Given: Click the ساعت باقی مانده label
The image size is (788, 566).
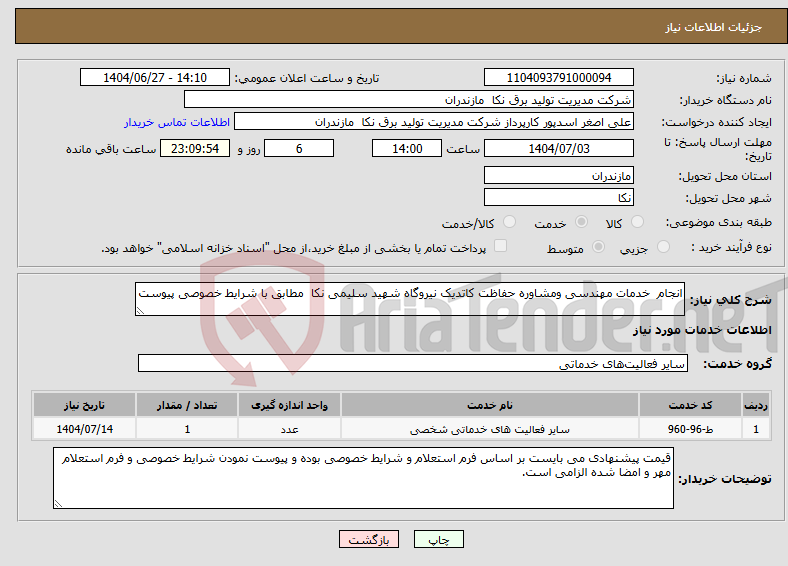Looking at the screenshot, I should pos(111,149).
